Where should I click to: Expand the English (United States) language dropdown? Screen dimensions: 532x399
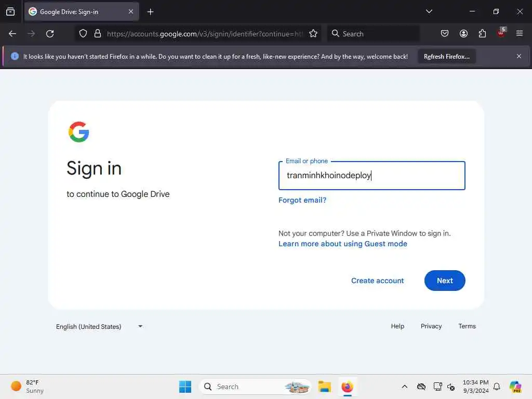[99, 326]
